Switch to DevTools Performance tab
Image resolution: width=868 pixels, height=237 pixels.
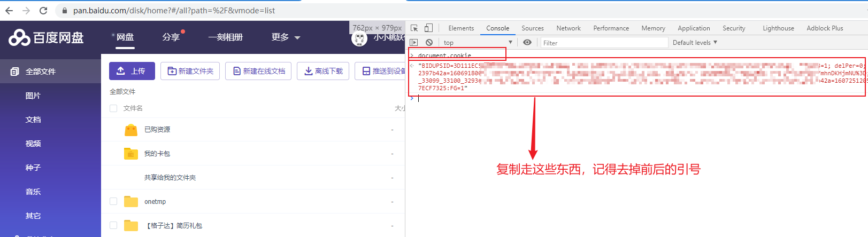[x=611, y=28]
